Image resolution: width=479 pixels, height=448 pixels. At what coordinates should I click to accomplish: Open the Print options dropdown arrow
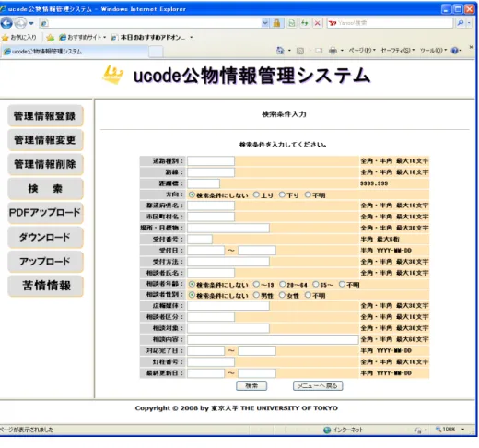tap(342, 51)
